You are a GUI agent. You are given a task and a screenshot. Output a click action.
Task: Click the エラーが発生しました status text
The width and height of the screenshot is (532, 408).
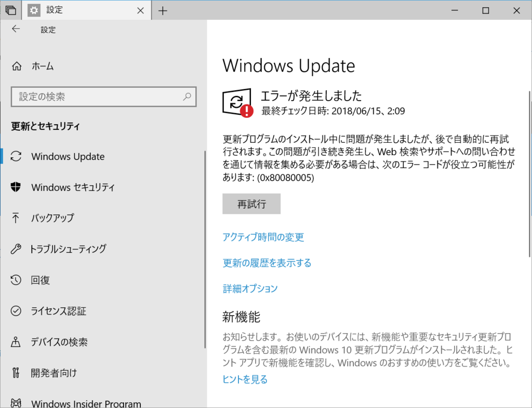coord(311,96)
